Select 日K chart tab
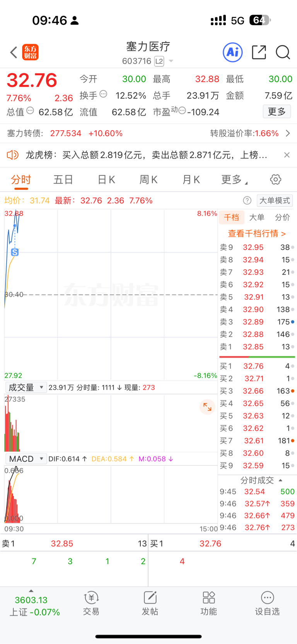 (106, 179)
